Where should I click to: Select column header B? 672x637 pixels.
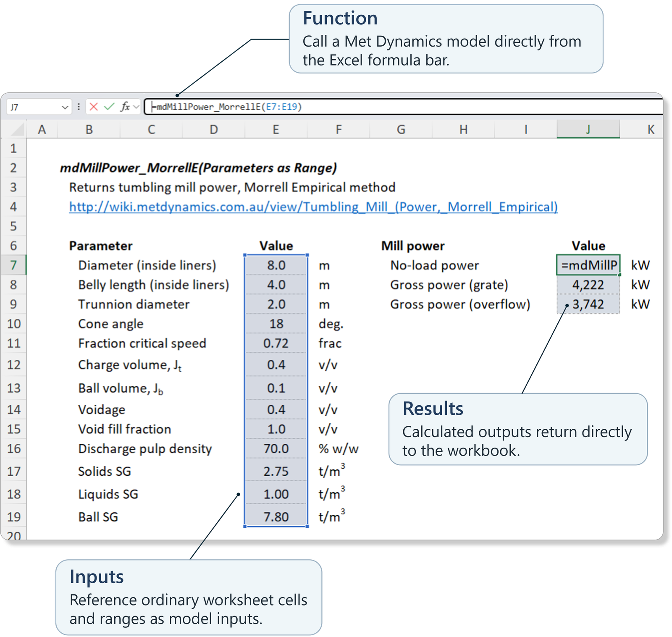pos(89,129)
